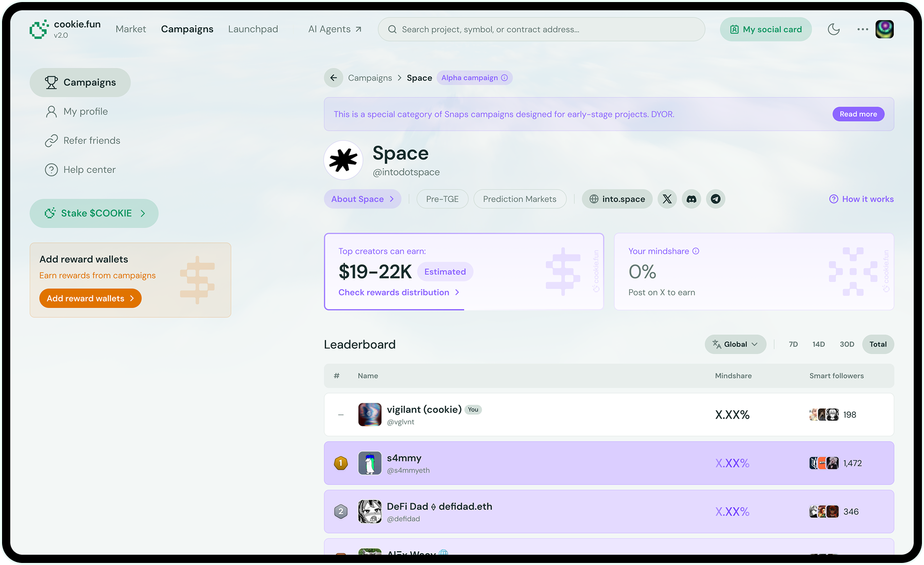The height and width of the screenshot is (565, 924).
Task: Select the Pre-TGE tag
Action: (x=442, y=199)
